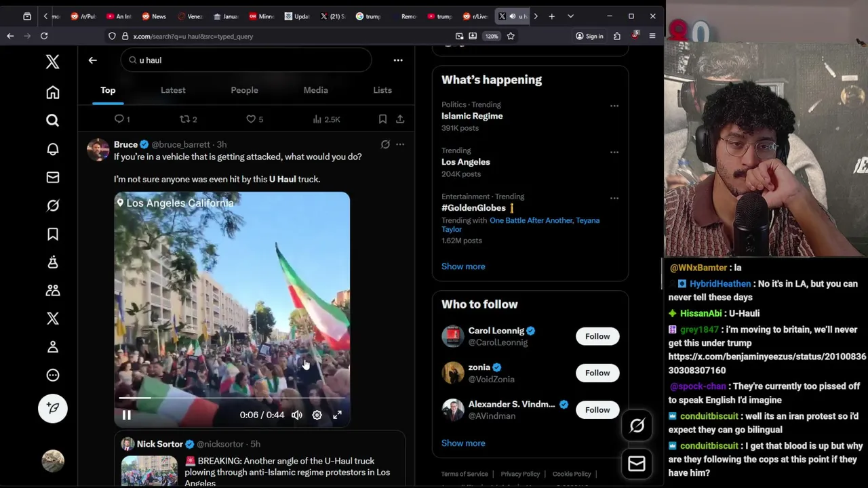View post analytics showing 2.5K
The image size is (868, 488).
(326, 119)
